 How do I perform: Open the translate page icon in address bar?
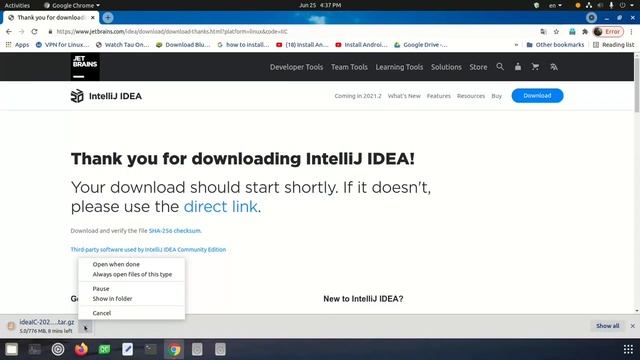(x=543, y=31)
